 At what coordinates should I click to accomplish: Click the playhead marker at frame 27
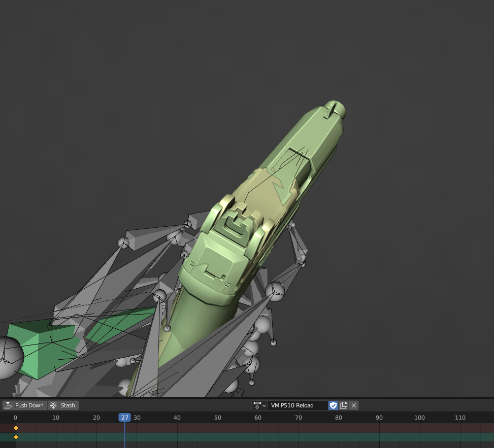point(125,417)
